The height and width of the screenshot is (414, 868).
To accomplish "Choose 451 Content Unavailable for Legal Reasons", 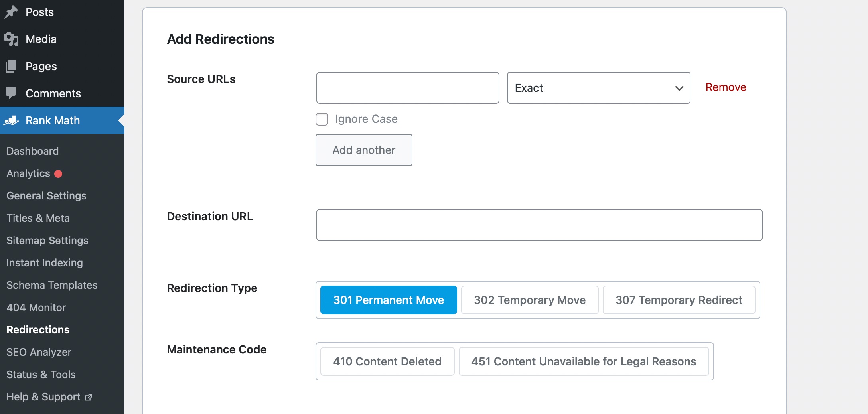I will 584,361.
